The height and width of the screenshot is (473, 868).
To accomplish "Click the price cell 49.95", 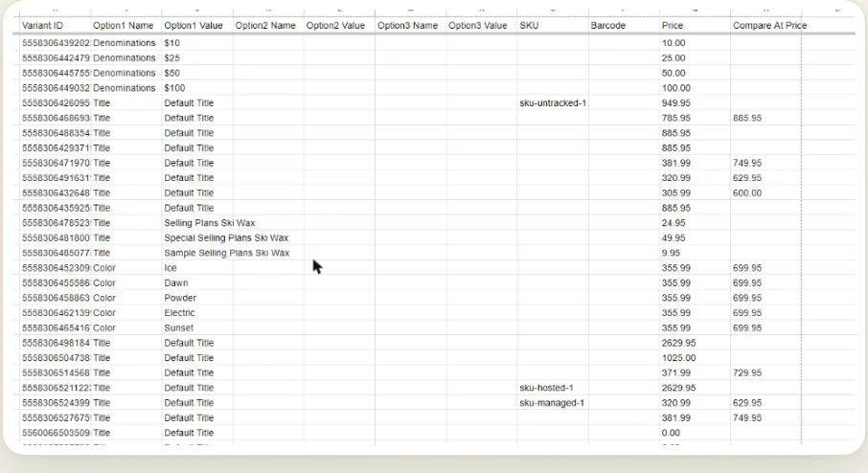I will (x=695, y=237).
